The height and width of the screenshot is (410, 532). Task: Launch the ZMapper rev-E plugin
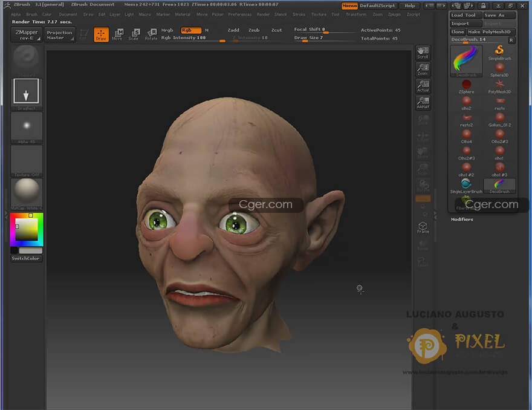click(x=27, y=34)
